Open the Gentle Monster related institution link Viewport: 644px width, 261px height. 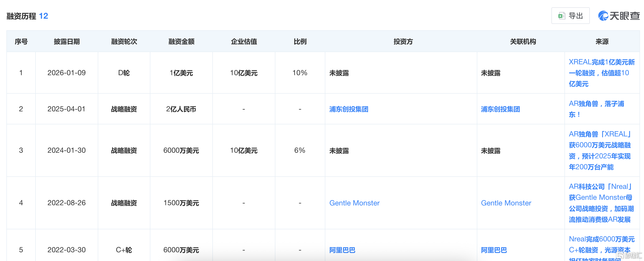point(506,203)
